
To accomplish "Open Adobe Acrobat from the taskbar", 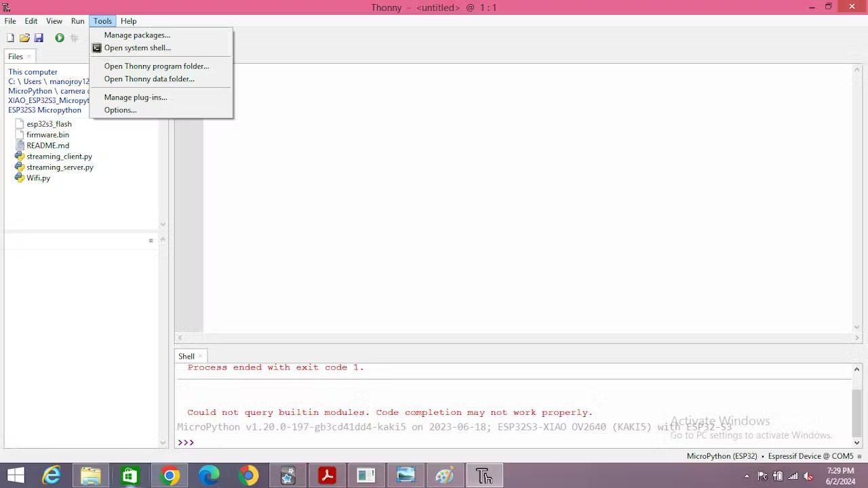I will pos(327,476).
